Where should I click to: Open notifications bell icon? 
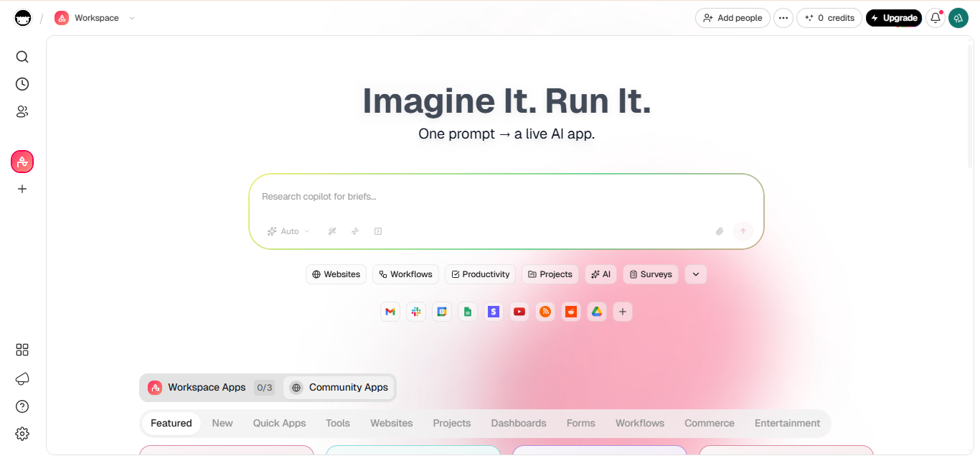click(x=936, y=18)
